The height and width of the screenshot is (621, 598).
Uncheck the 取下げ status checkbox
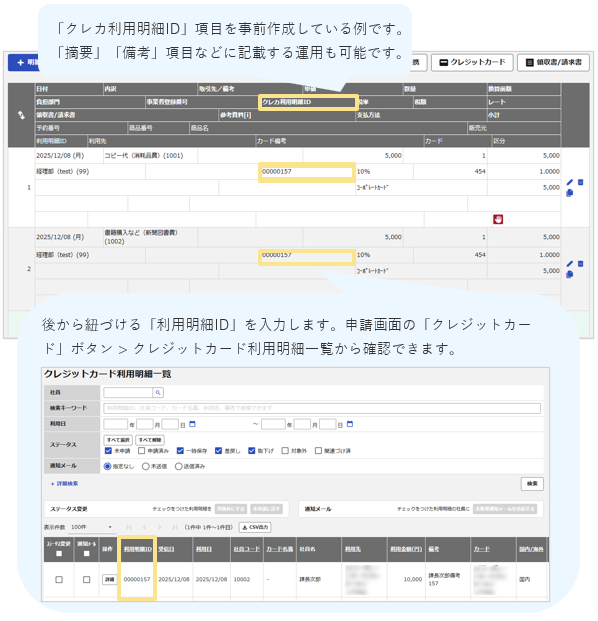click(251, 451)
